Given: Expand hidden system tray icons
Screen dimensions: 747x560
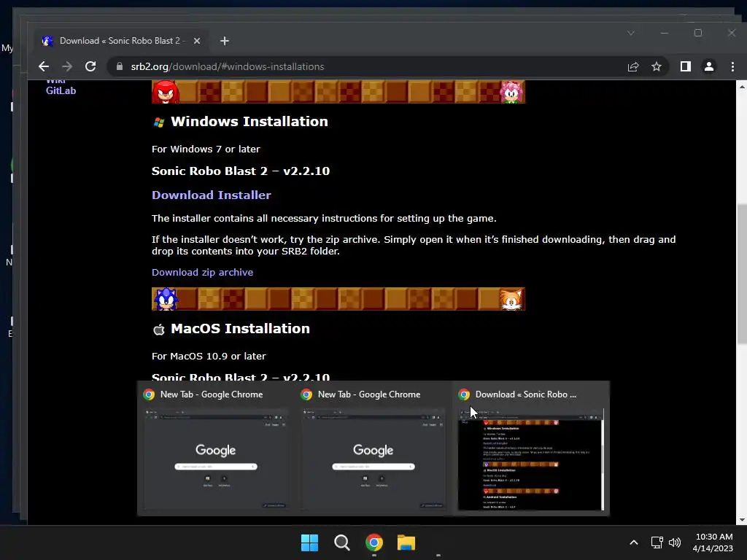Looking at the screenshot, I should (634, 542).
